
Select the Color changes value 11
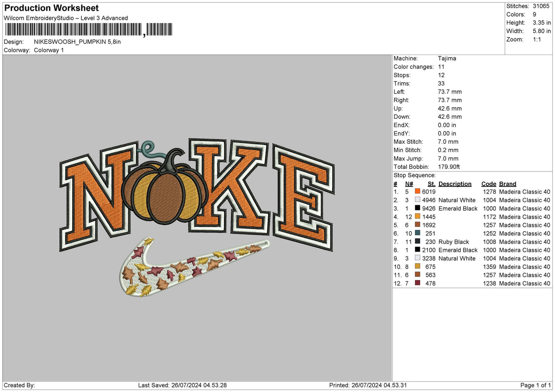click(441, 67)
